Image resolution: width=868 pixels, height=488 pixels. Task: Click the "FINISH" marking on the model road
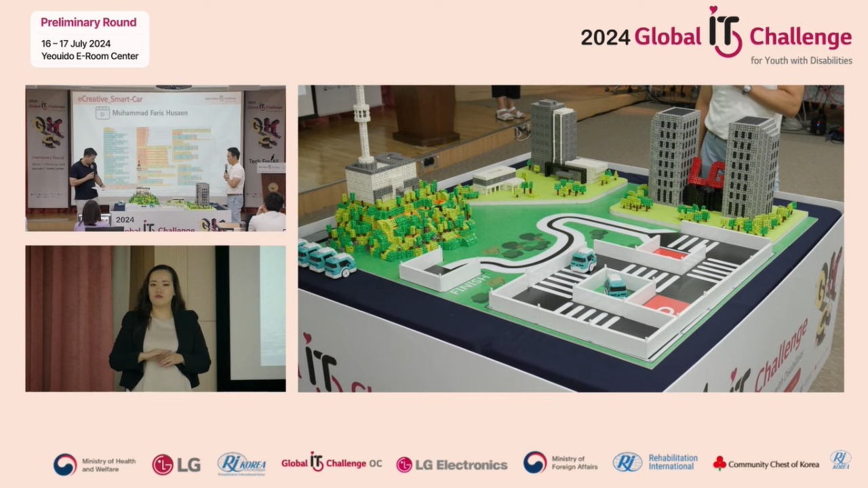[469, 284]
